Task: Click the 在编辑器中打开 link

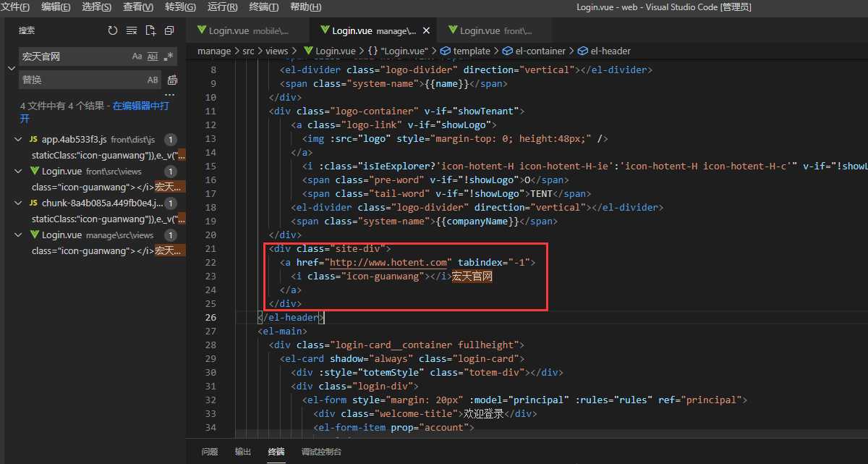Action: (x=140, y=106)
